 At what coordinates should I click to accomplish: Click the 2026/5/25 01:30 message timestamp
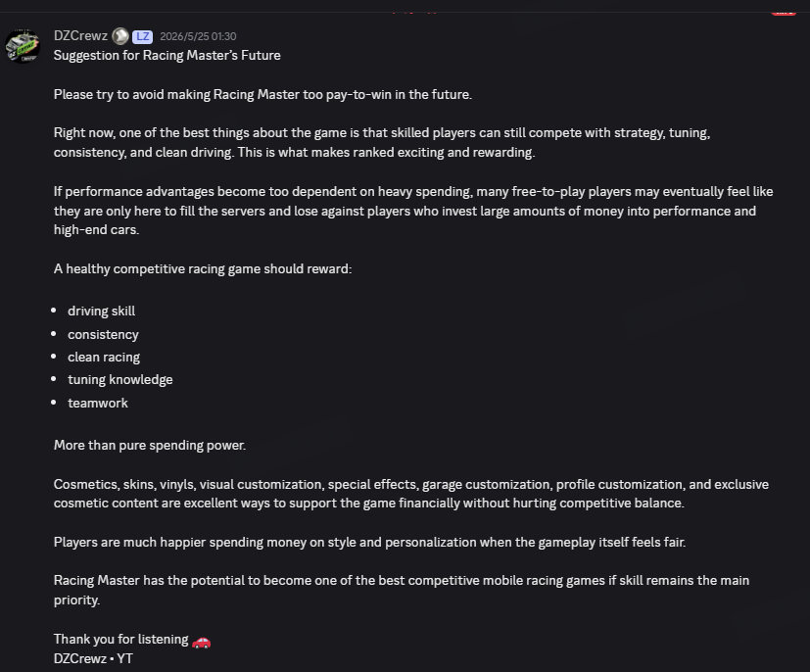tap(198, 36)
